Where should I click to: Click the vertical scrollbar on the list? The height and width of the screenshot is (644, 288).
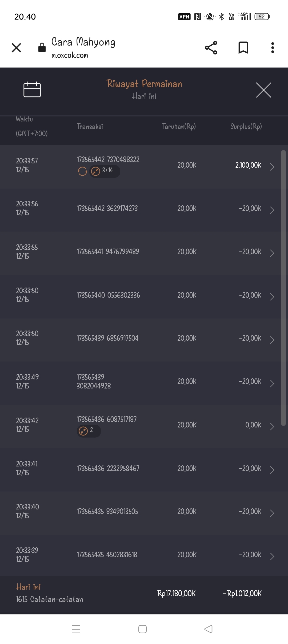point(283,288)
